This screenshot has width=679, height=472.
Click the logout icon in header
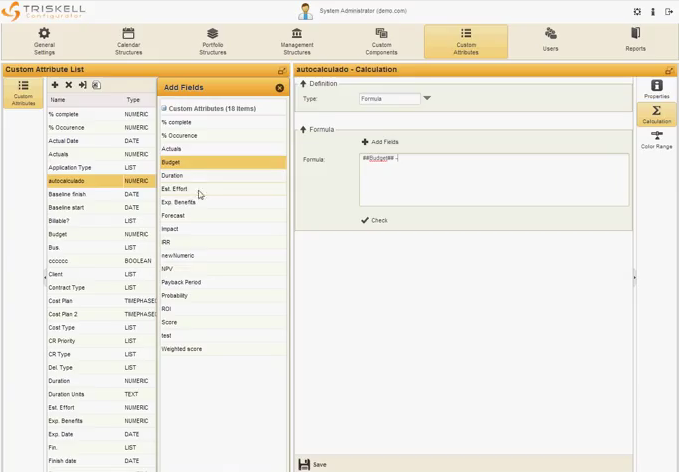tap(669, 12)
